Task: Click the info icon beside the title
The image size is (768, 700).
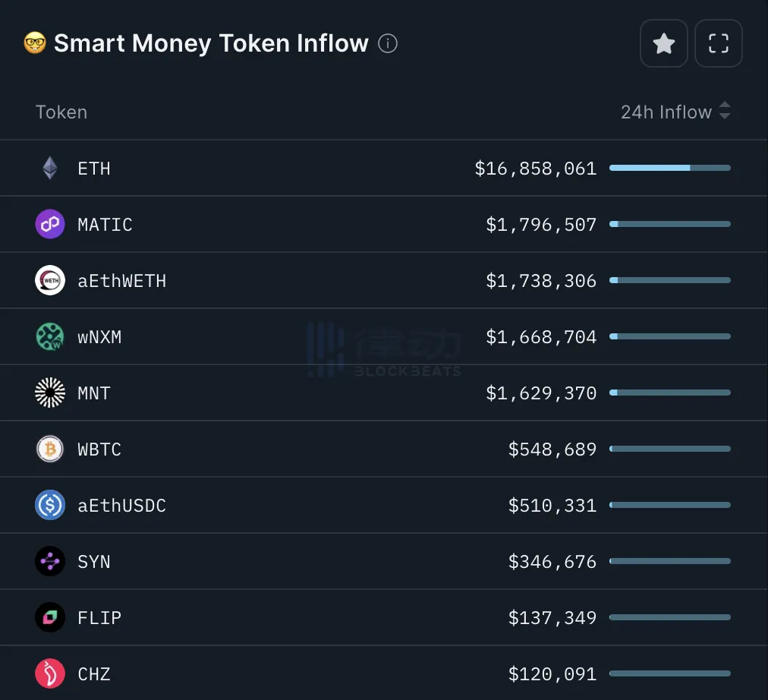Action: [x=388, y=43]
